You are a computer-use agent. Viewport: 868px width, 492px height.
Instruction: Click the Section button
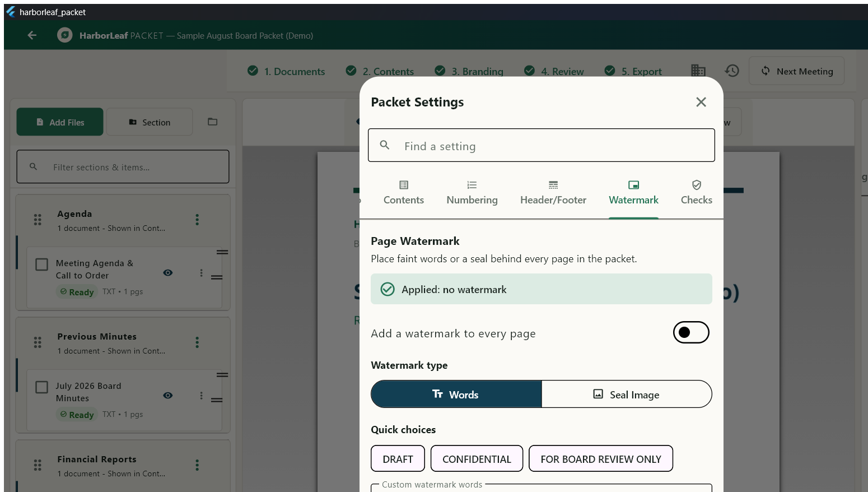pos(150,122)
